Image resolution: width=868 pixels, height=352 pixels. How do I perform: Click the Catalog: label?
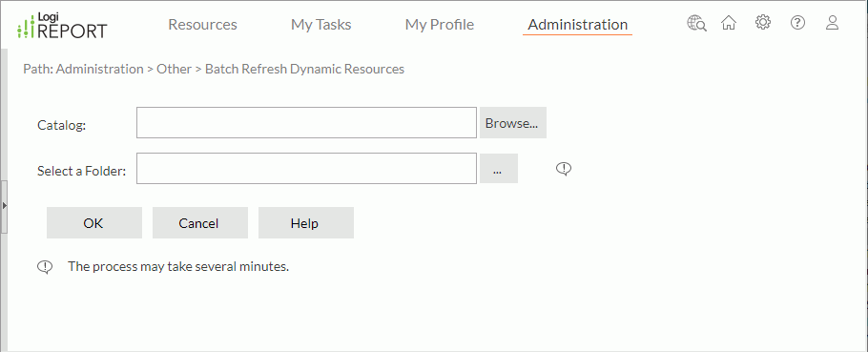(x=62, y=125)
